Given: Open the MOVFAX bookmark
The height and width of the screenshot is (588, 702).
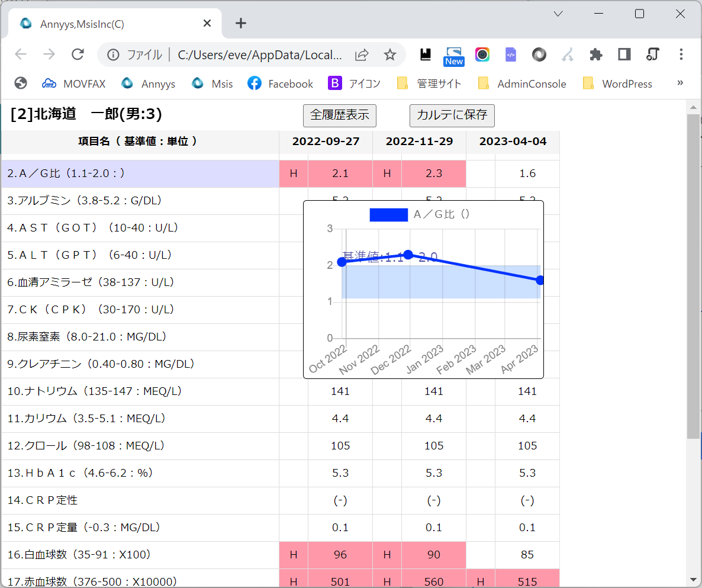Looking at the screenshot, I should tap(74, 83).
